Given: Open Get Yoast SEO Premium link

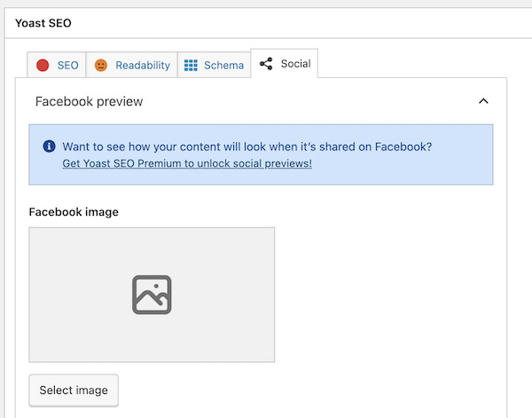Looking at the screenshot, I should 187,163.
